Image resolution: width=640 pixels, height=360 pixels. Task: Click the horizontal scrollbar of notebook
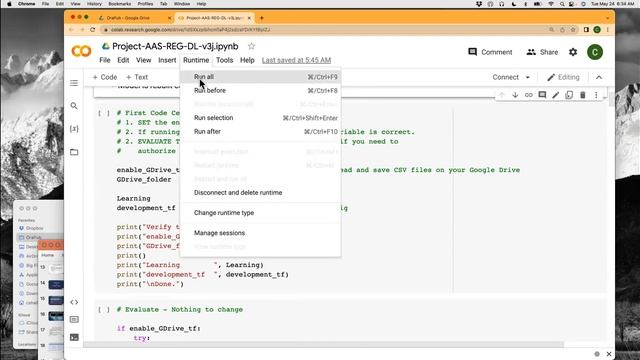pyautogui.click(x=323, y=344)
